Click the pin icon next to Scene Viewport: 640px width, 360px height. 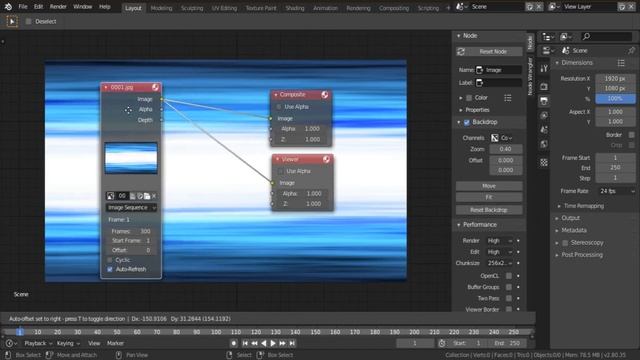coord(631,51)
